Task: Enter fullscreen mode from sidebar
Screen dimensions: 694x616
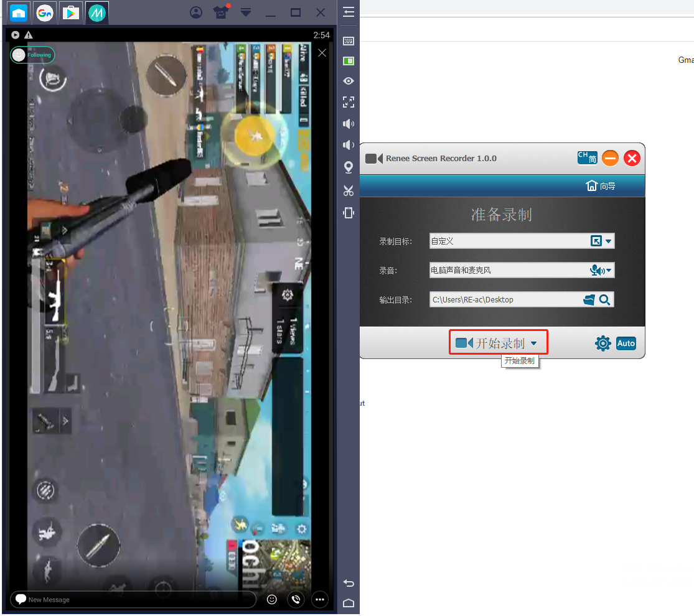Action: [349, 102]
